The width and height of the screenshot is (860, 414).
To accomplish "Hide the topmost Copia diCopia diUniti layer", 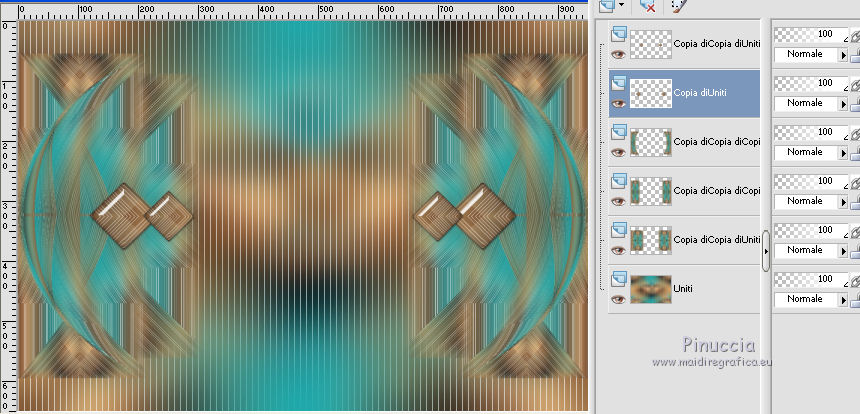I will 619,54.
